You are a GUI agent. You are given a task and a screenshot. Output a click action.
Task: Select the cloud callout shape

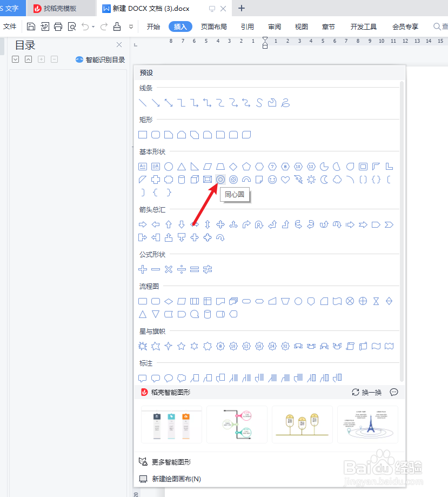click(x=182, y=378)
